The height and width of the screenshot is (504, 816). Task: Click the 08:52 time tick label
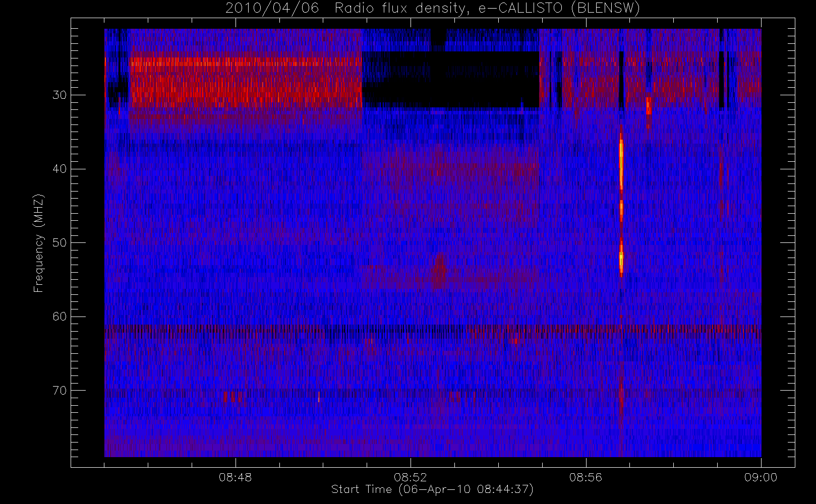(x=411, y=477)
